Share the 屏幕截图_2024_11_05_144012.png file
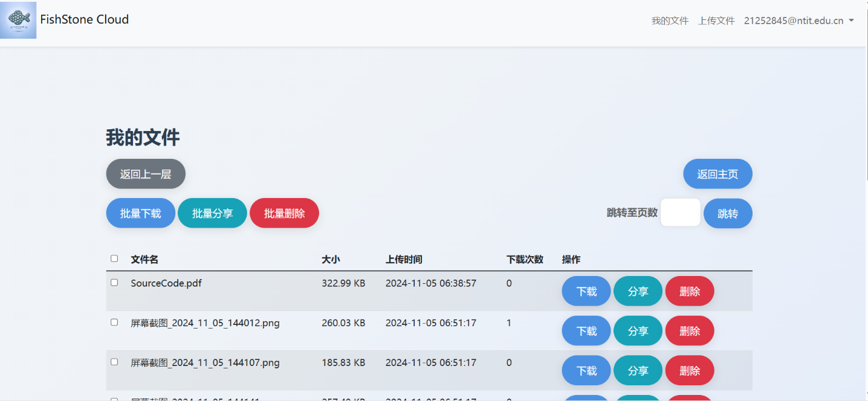 coord(638,331)
